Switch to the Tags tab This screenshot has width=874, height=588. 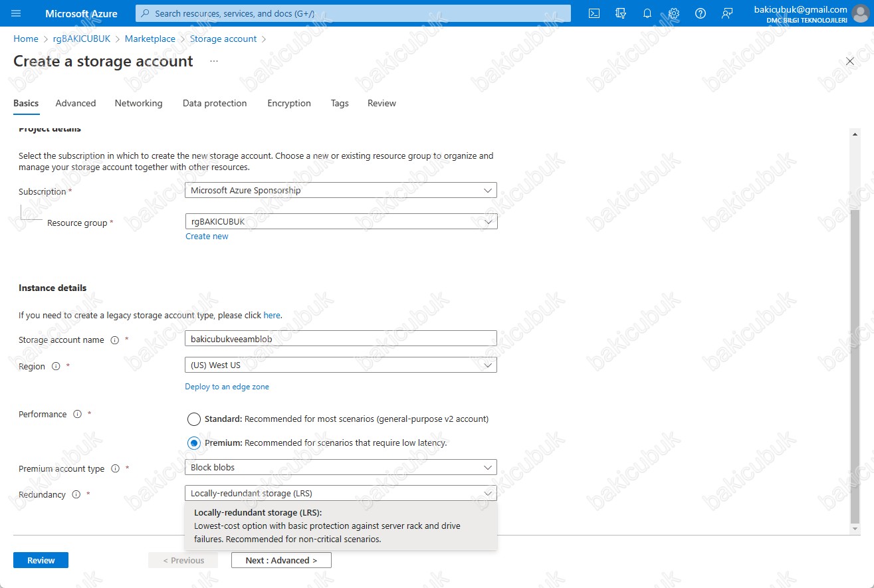tap(340, 104)
